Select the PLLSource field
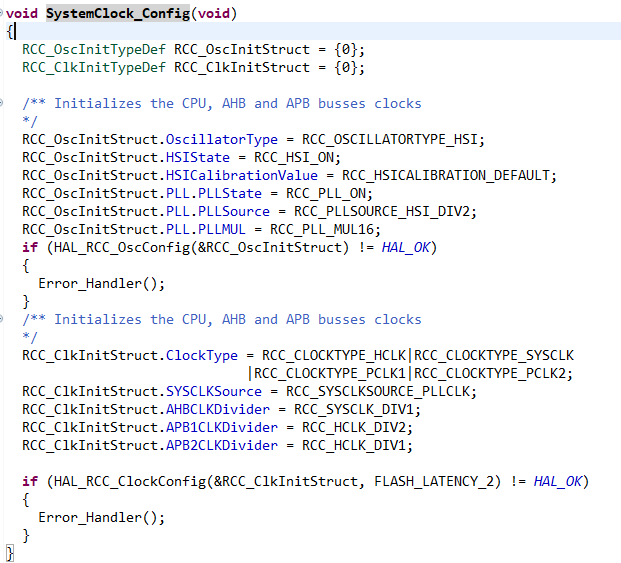This screenshot has height=563, width=621. [x=234, y=211]
